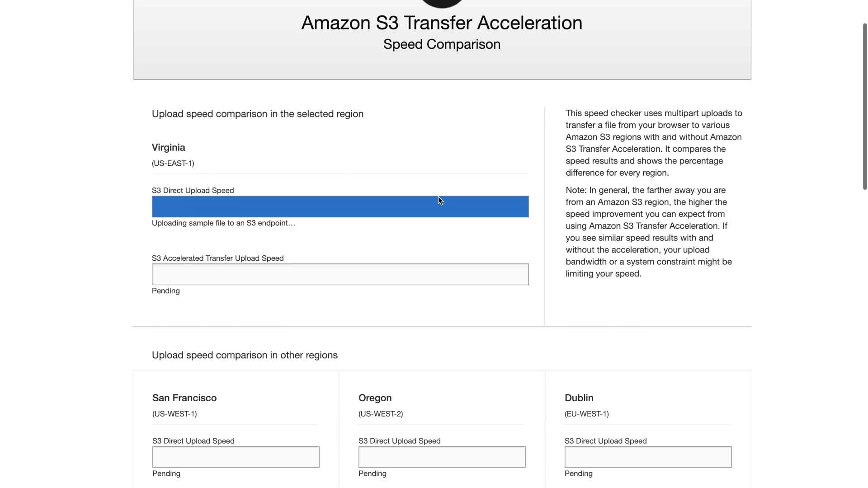The image size is (868, 488).
Task: Click 'Upload speed comparison in other regions' heading
Action: (x=245, y=355)
